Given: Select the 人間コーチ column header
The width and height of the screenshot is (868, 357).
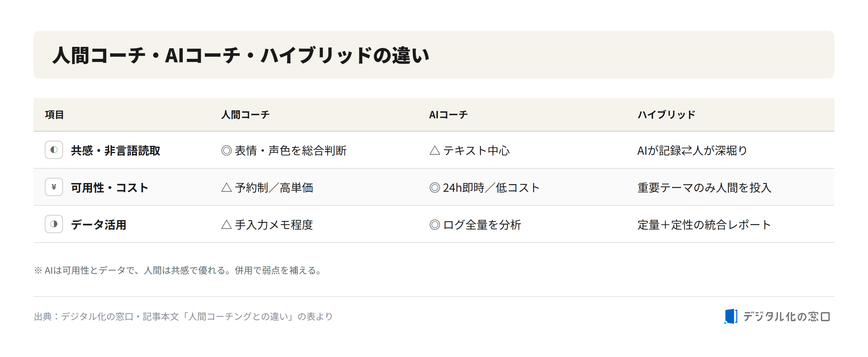Looking at the screenshot, I should coord(245,115).
